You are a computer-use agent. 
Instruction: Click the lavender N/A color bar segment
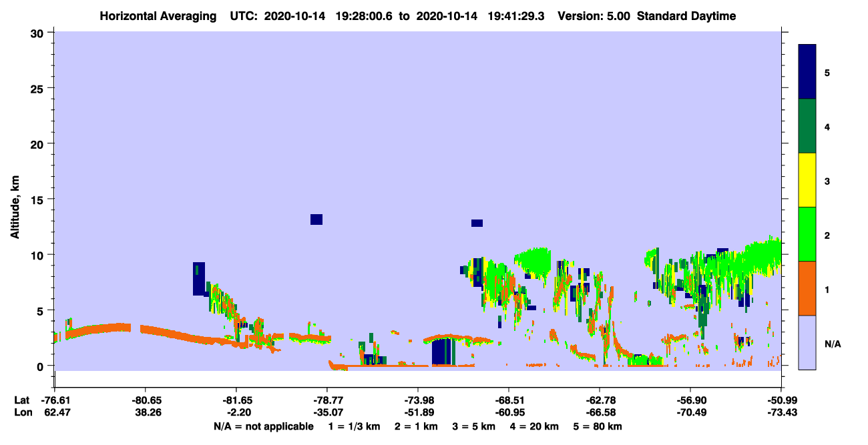point(807,342)
